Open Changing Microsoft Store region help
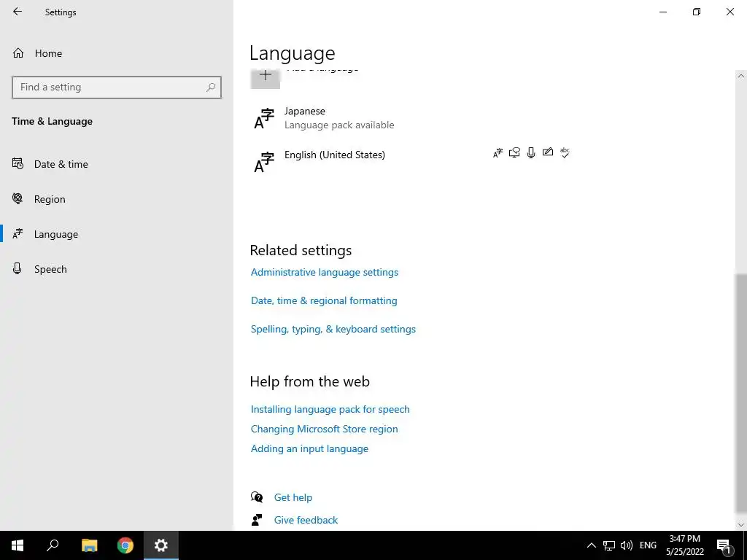The height and width of the screenshot is (560, 747). click(x=324, y=429)
